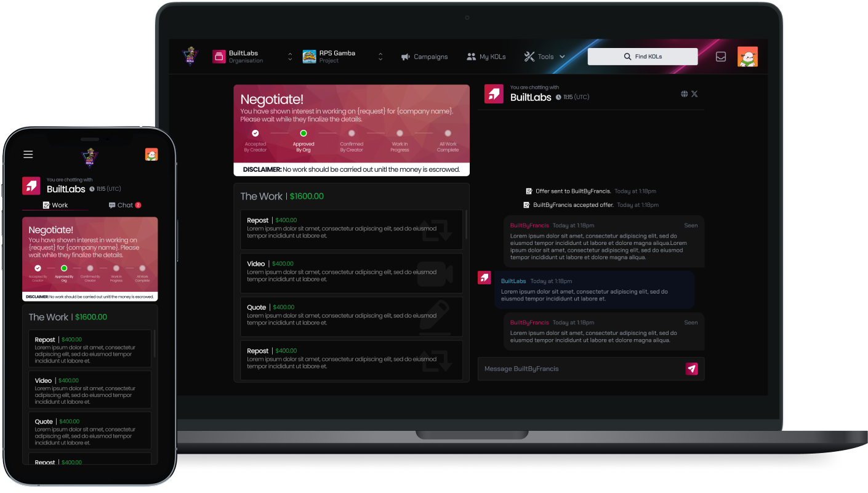Screen dimensions: 868x493
Task: Select the top Repost $400.00 card on phone
Action: pos(90,348)
